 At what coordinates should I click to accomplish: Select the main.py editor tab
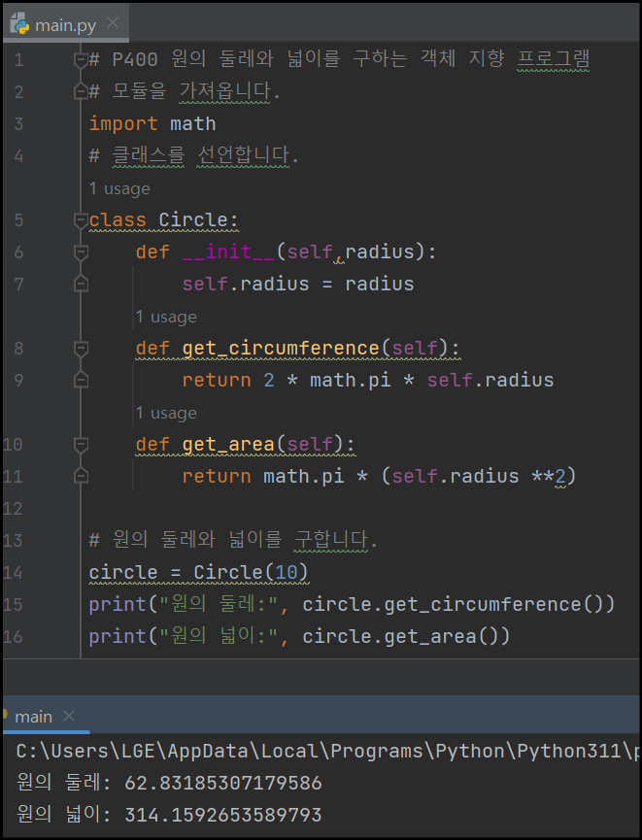(65, 24)
